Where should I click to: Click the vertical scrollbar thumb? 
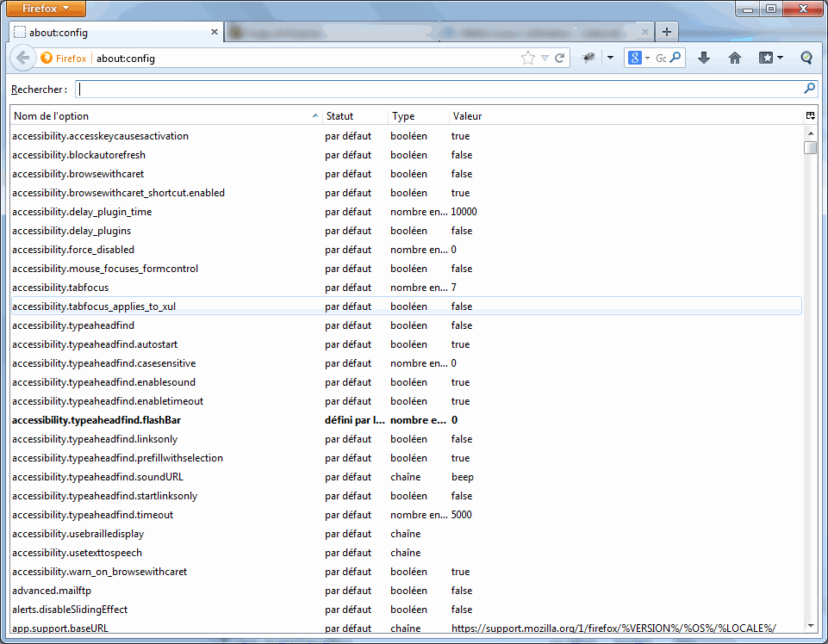tap(811, 147)
